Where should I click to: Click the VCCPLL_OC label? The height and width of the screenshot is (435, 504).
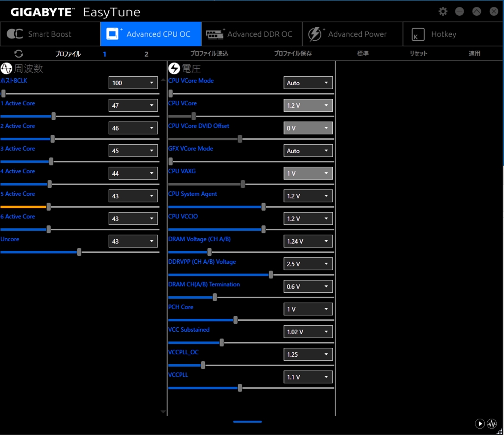184,352
